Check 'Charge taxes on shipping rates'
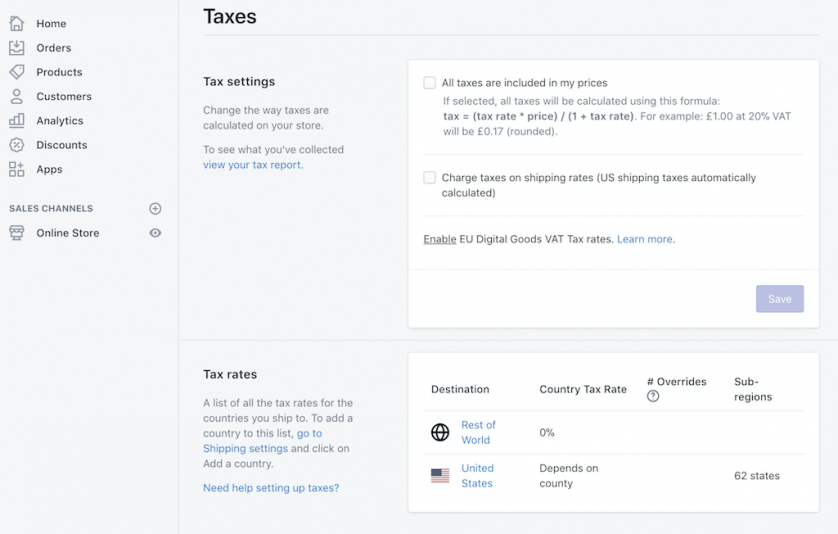The width and height of the screenshot is (838, 534). click(x=430, y=178)
